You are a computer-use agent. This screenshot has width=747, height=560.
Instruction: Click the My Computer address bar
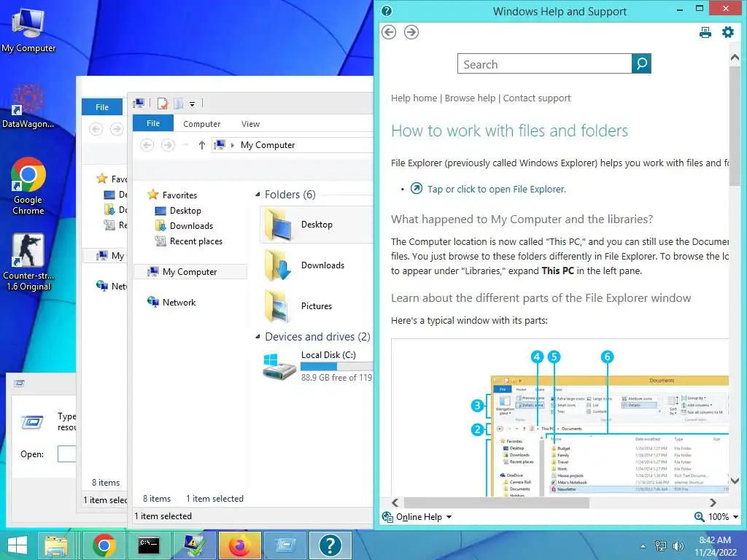tap(293, 145)
